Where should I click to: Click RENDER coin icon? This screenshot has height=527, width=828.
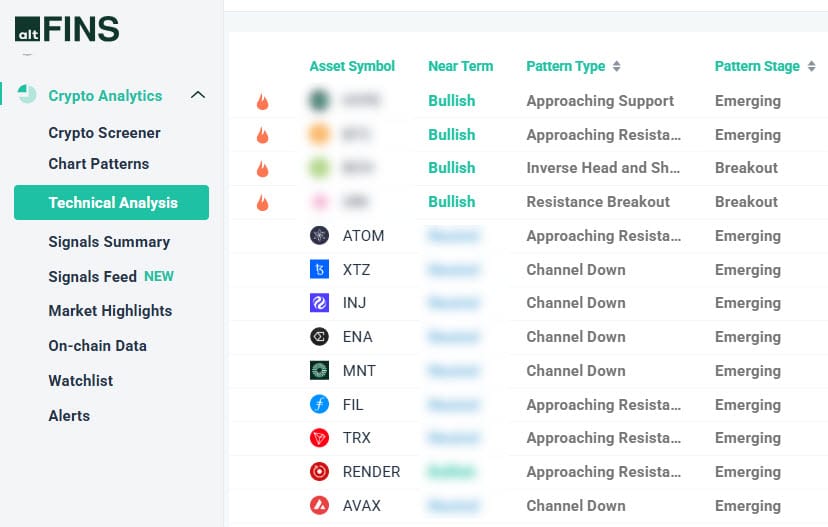click(319, 472)
